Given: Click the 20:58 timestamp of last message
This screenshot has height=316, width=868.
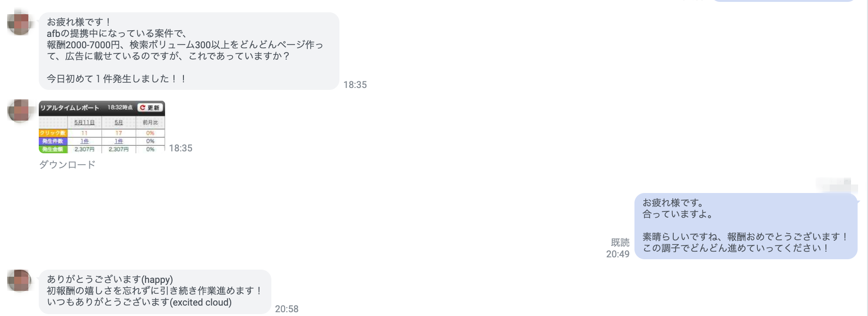Looking at the screenshot, I should point(286,309).
